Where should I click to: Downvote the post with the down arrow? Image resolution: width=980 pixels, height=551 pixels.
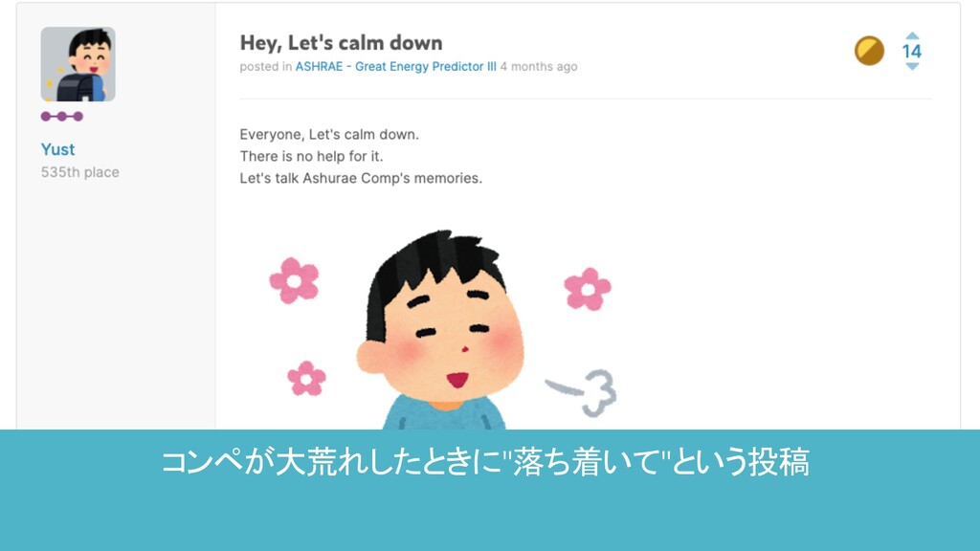912,66
